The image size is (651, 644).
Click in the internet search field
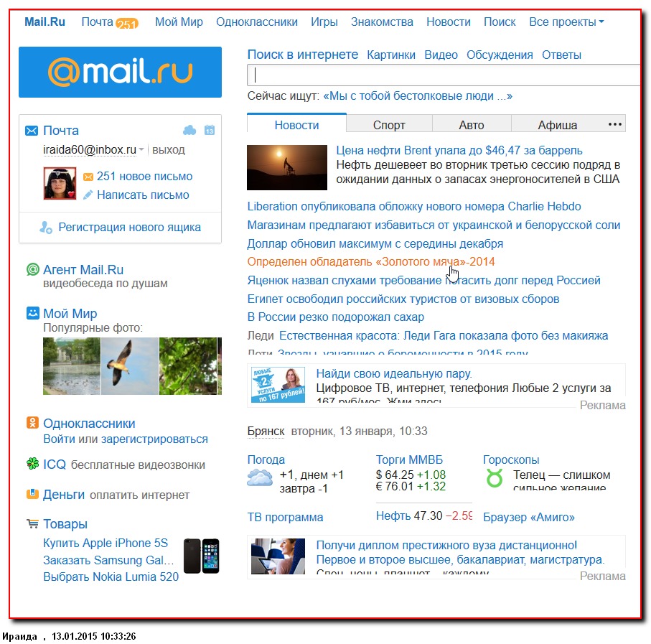444,75
